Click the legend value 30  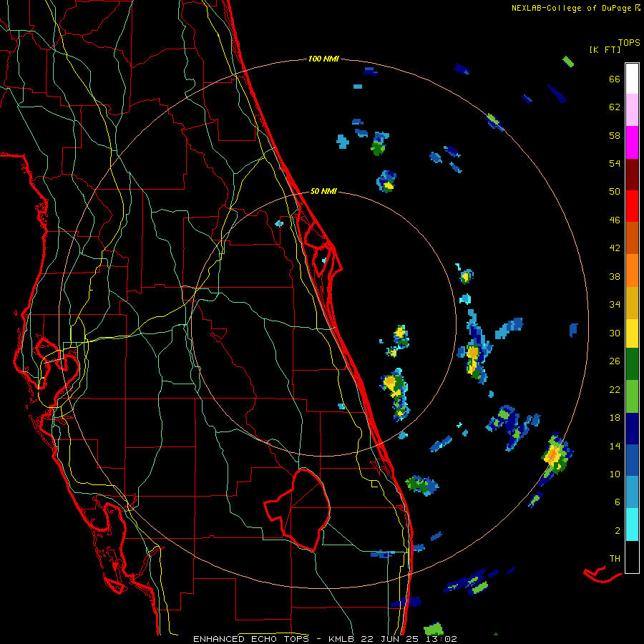coord(615,333)
